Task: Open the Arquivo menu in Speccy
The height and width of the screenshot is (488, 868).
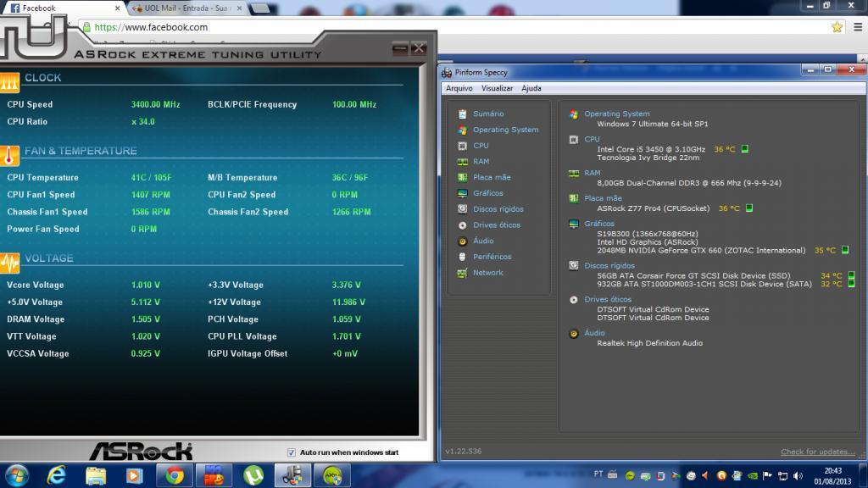Action: [459, 88]
